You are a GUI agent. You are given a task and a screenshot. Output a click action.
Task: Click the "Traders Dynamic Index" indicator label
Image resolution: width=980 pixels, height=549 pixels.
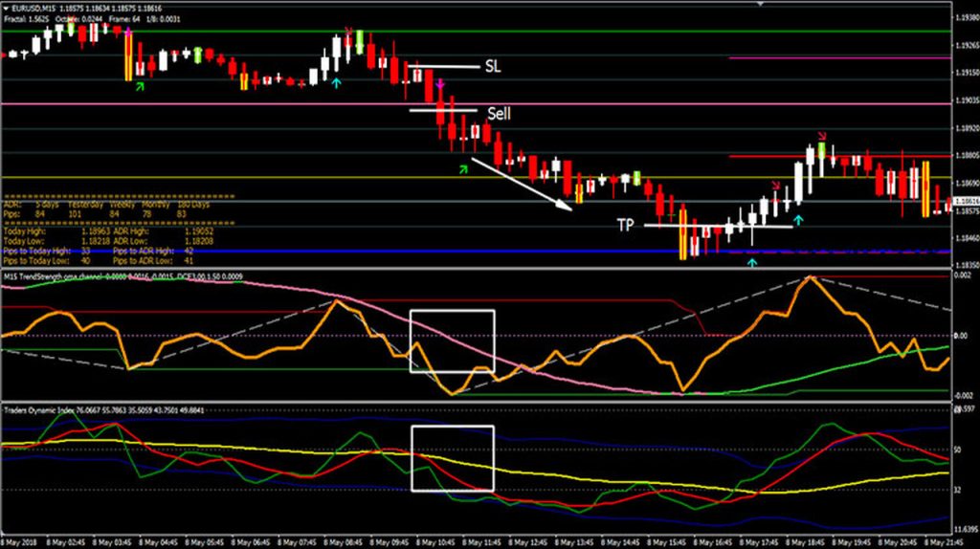pyautogui.click(x=39, y=410)
